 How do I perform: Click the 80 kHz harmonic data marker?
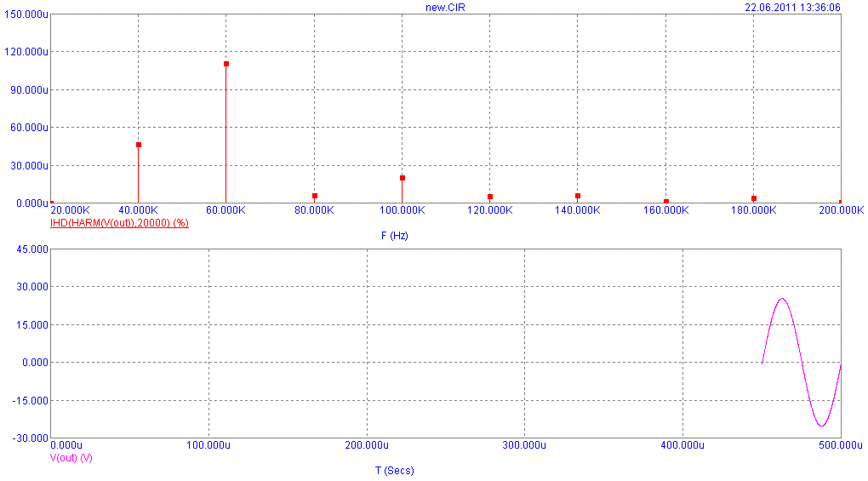pos(314,196)
